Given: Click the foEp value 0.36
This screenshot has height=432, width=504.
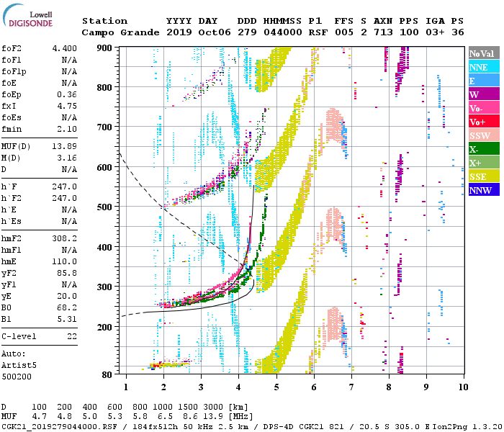Looking at the screenshot, I should pyautogui.click(x=67, y=94).
